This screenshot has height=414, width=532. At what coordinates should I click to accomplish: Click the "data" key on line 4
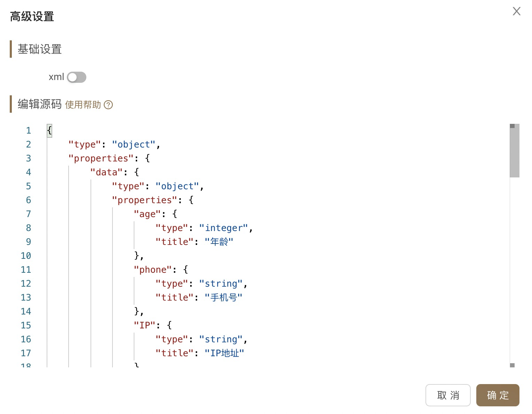(x=107, y=172)
